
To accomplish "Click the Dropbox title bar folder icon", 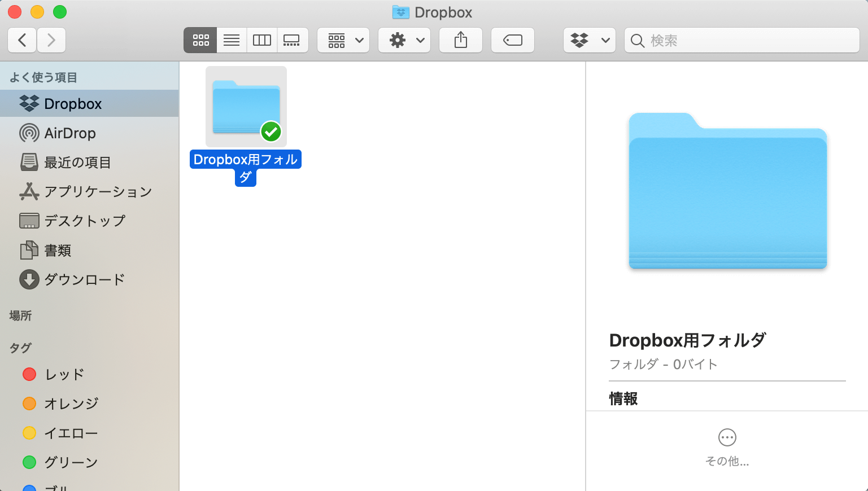I will tap(401, 12).
